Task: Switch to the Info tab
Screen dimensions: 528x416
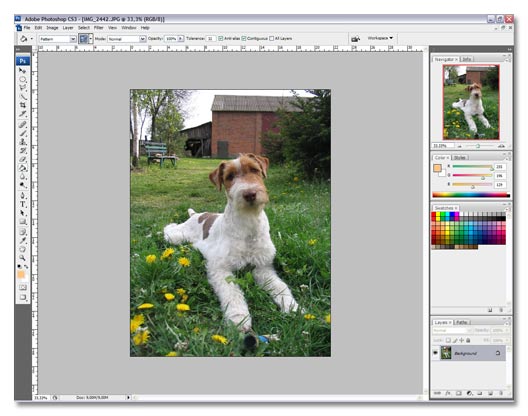Action: pyautogui.click(x=467, y=59)
